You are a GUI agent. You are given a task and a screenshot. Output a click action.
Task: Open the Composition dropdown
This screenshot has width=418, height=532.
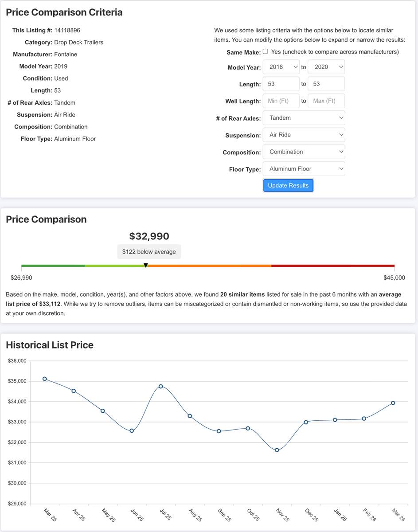304,152
